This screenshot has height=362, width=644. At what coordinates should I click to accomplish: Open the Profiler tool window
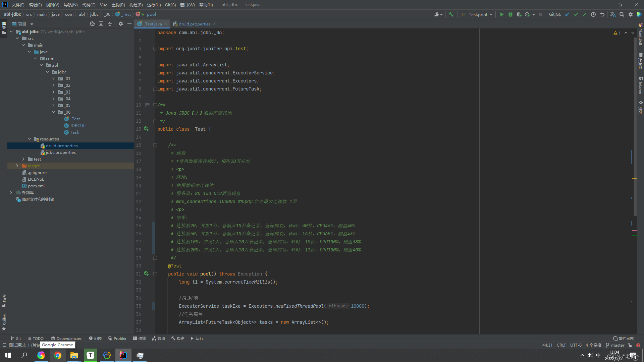point(117,338)
